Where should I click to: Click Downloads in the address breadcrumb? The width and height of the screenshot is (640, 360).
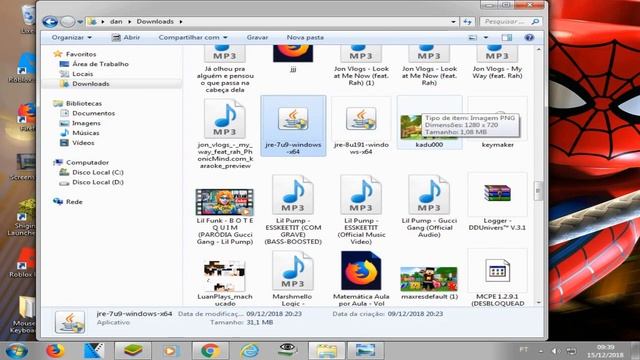pos(155,22)
